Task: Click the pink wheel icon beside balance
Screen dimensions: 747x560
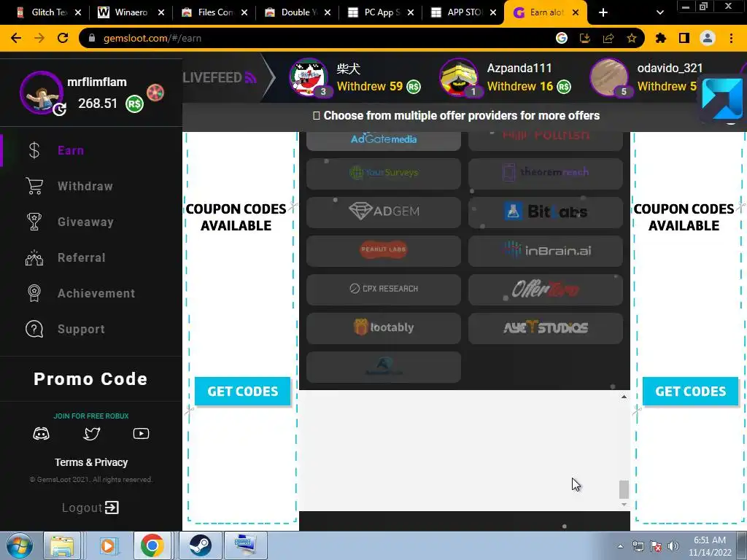Action: (155, 93)
